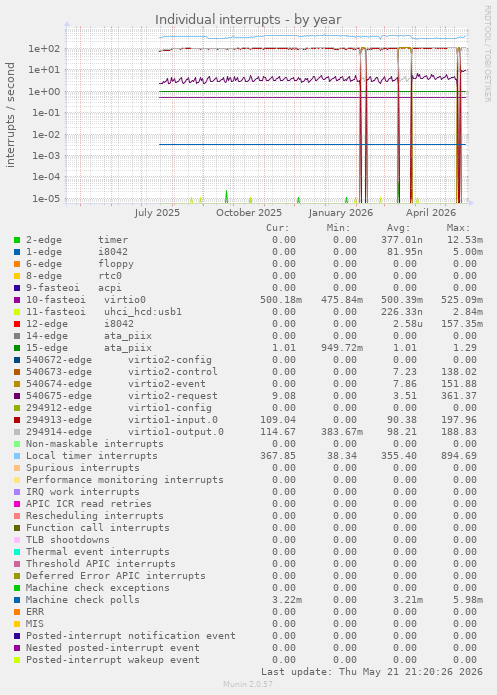Click the dark red virtio1-input.0 legend swatch
This screenshot has width=497, height=695.
(17, 420)
